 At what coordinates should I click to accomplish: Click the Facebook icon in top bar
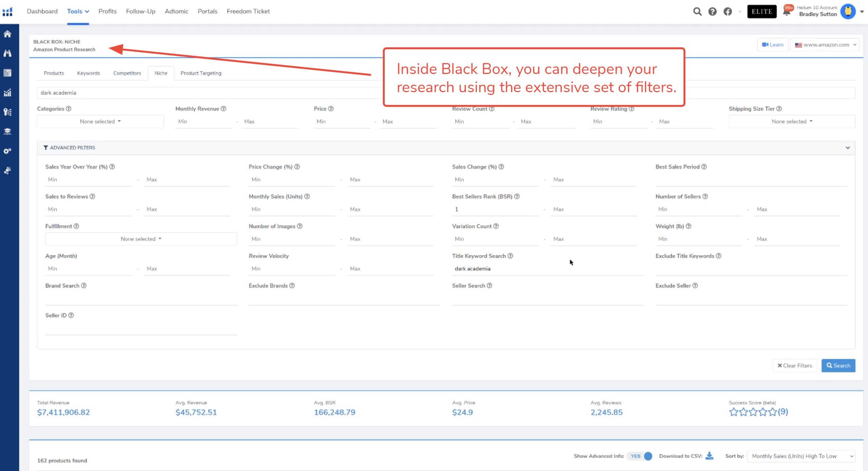(x=728, y=12)
